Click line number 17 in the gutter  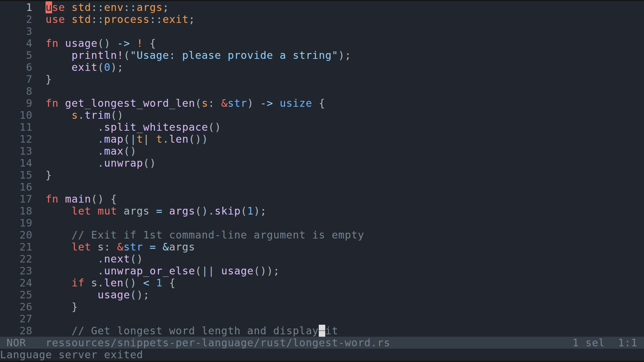26,199
